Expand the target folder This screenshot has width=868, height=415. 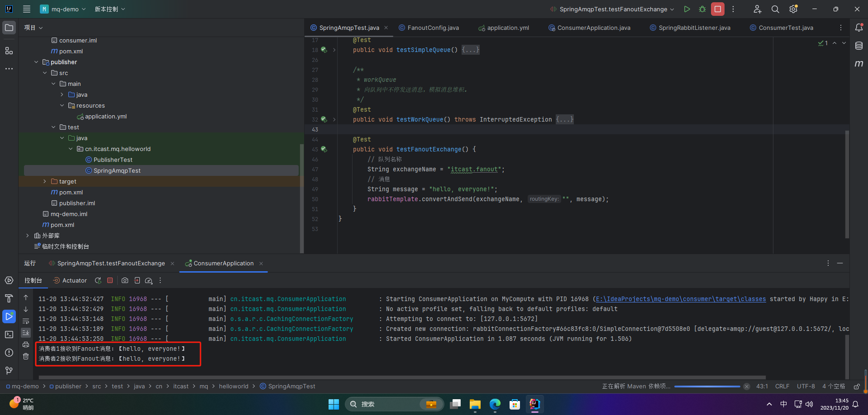pyautogui.click(x=45, y=181)
